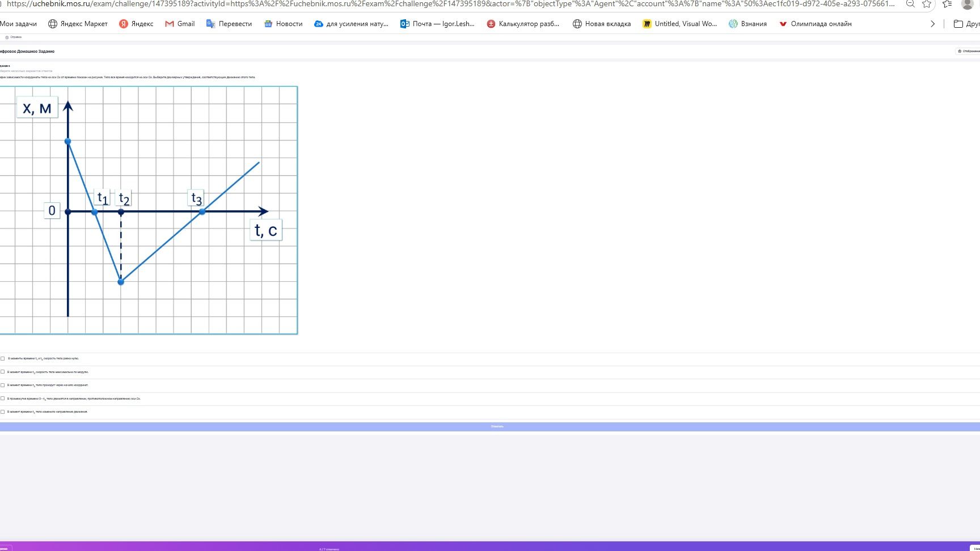This screenshot has height=551, width=980.
Task: Click the bookmark star in address bar
Action: tap(927, 4)
